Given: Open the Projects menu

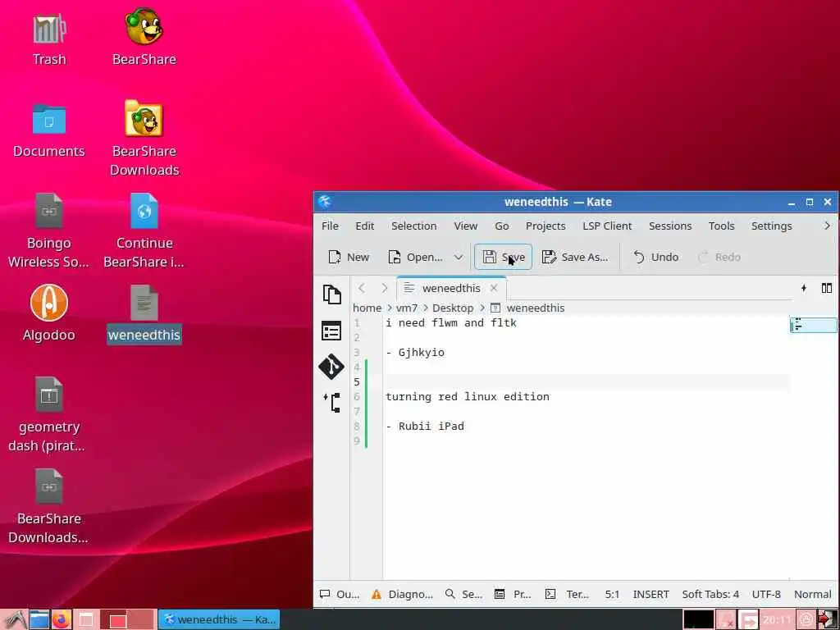Looking at the screenshot, I should pyautogui.click(x=546, y=226).
